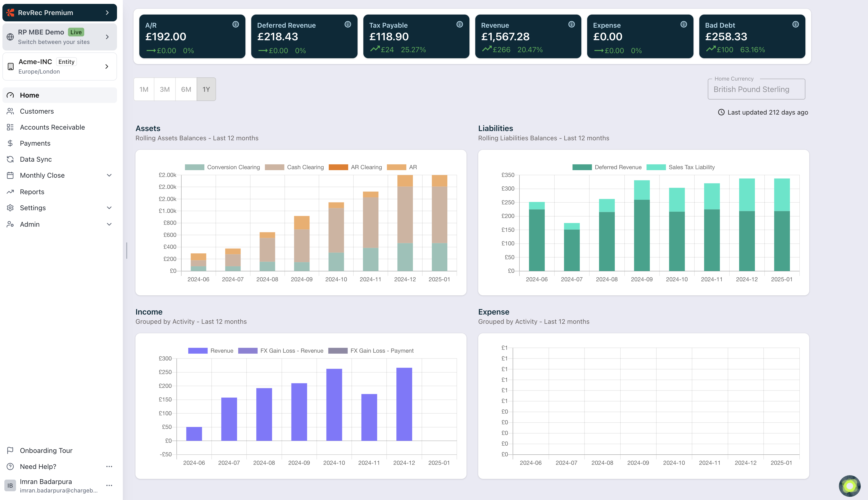This screenshot has height=500, width=868.
Task: Open the Acme-INC entity switcher
Action: 60,67
